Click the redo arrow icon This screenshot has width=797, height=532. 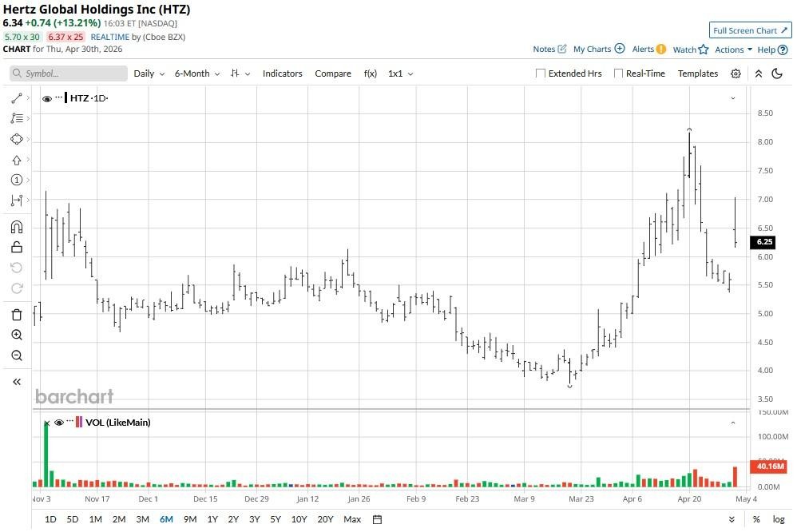click(16, 288)
